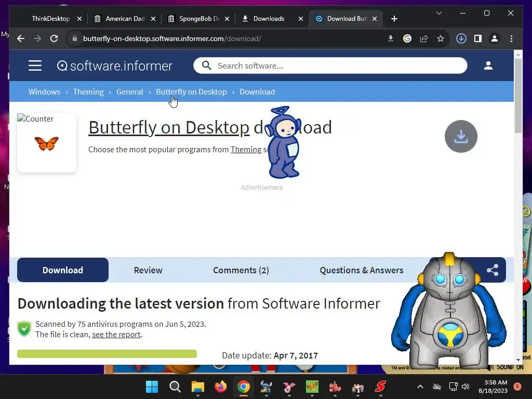Reload the page with the refresh icon

click(x=54, y=38)
